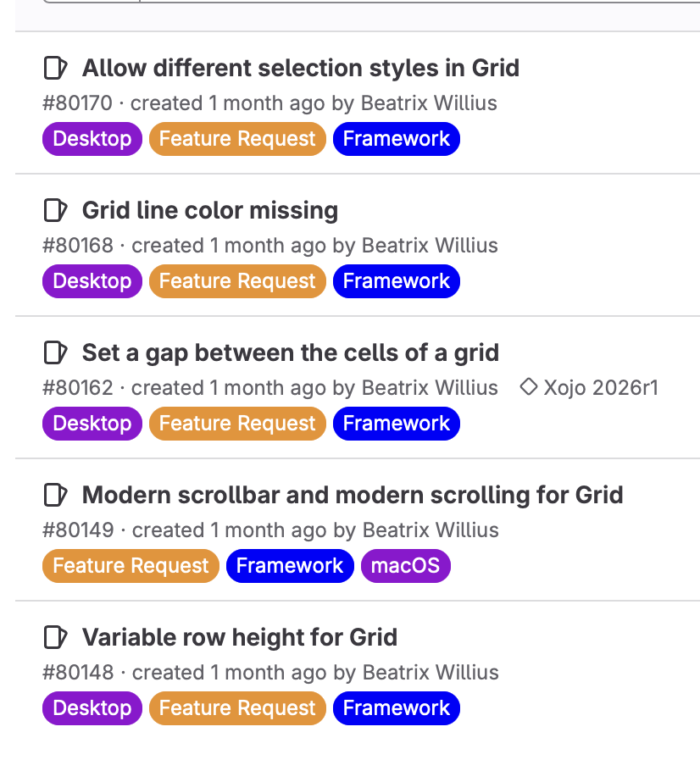Click issue icon next to "Variable row height"
700x771 pixels.
tap(55, 637)
